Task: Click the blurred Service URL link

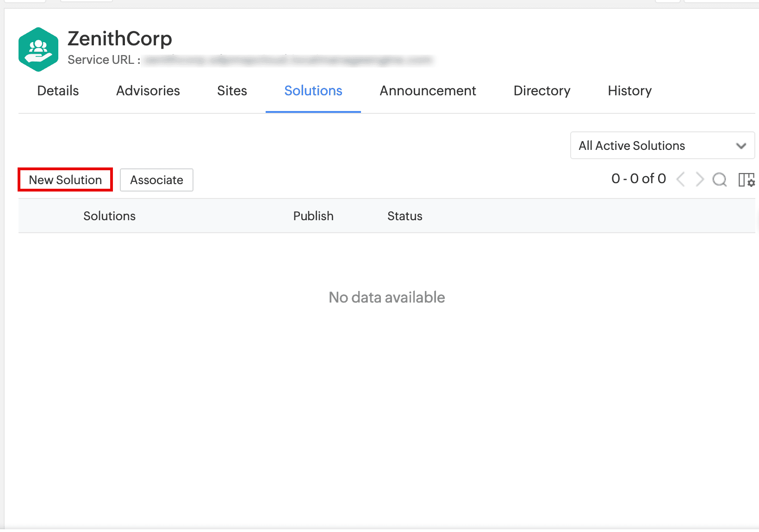Action: (287, 60)
